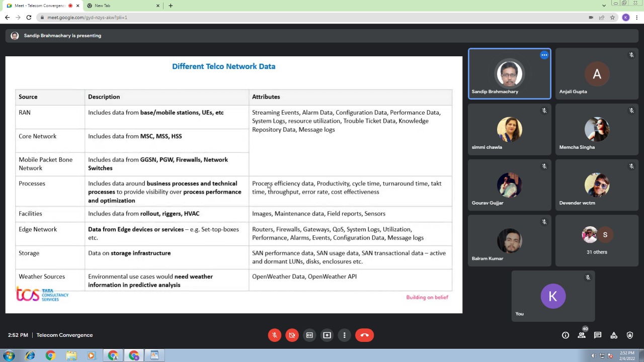Click the 31 others participant tile

[597, 241]
